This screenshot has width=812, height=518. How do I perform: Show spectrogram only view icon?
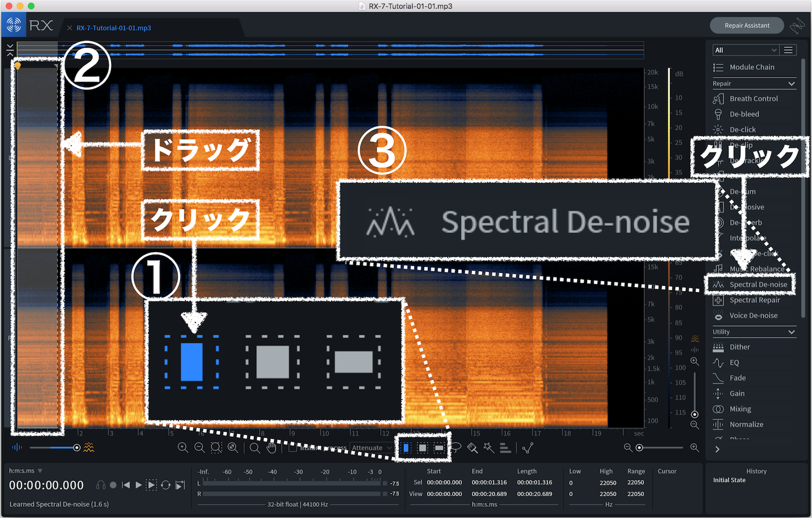89,447
